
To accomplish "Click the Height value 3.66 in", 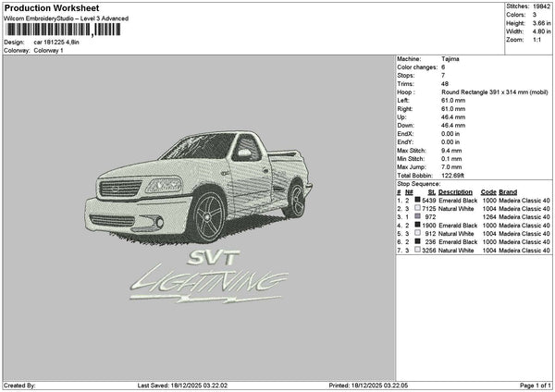I will (x=541, y=23).
